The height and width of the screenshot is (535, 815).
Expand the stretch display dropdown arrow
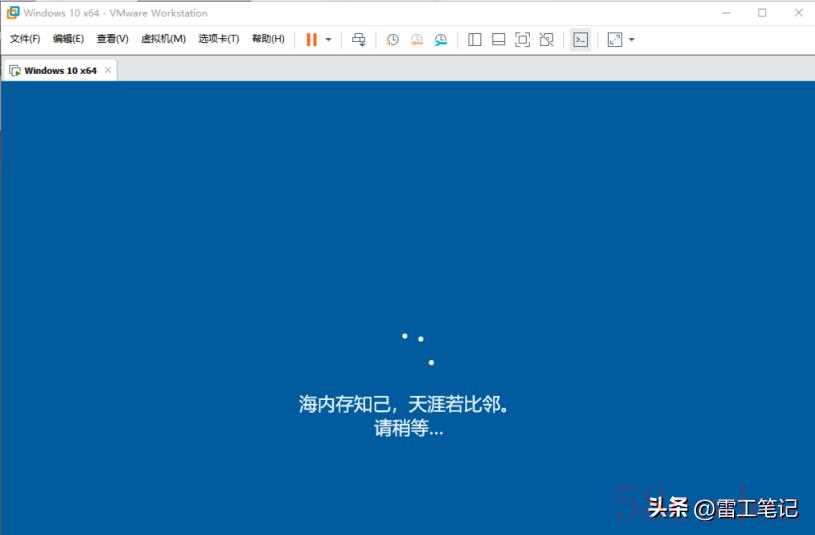(x=632, y=40)
